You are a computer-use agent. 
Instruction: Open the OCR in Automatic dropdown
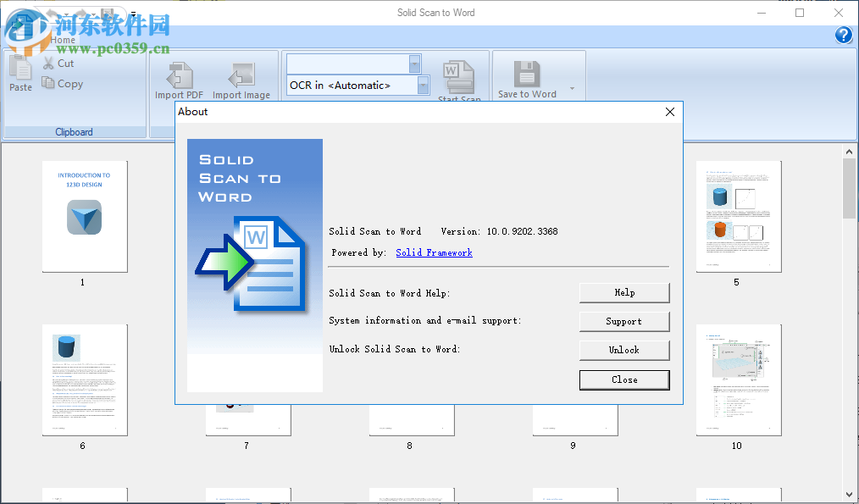click(424, 85)
